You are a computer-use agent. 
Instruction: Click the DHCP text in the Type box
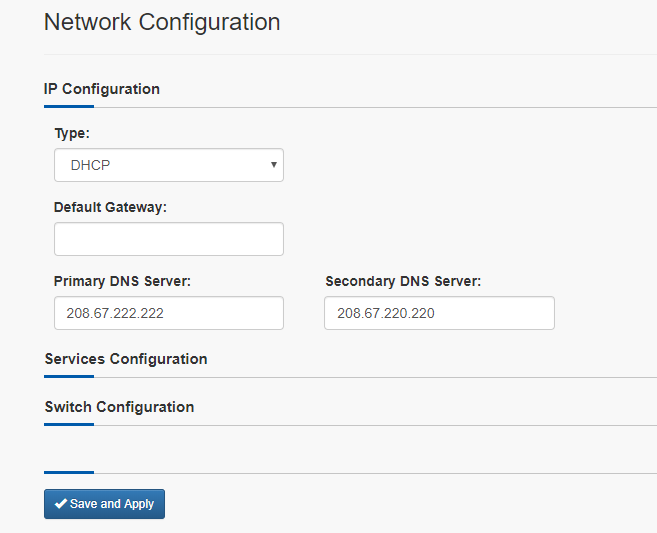91,165
